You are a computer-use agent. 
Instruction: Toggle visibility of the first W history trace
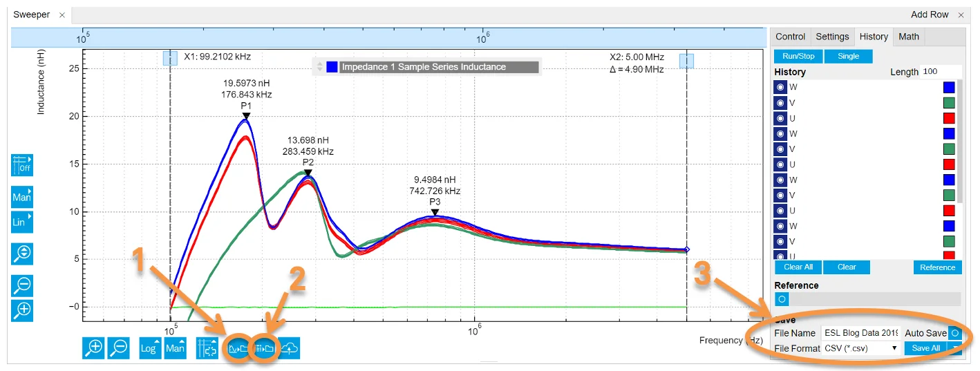tap(780, 87)
